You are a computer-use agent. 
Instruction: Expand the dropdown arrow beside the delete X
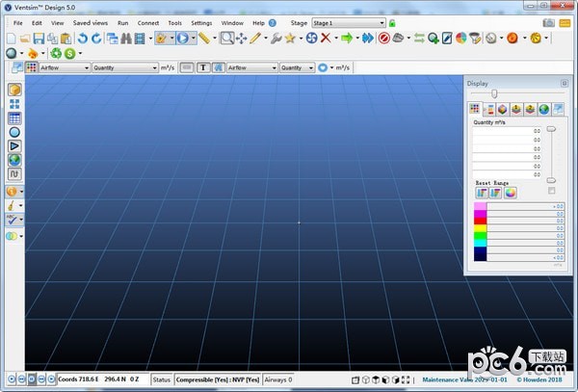[x=336, y=38]
